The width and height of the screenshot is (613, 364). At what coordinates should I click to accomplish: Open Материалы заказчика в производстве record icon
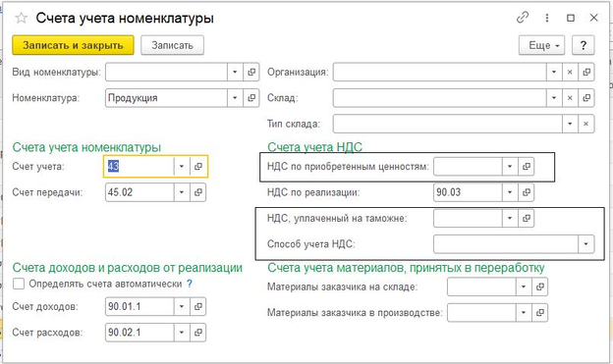pos(540,312)
